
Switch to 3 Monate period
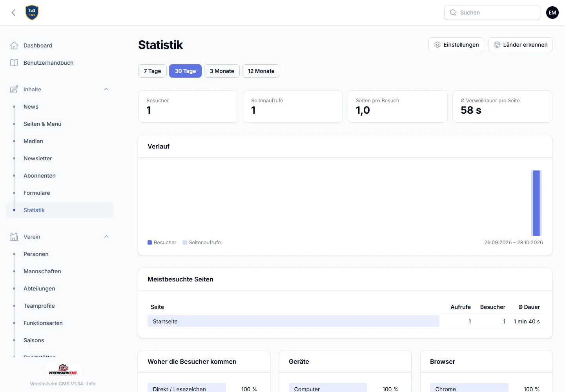click(222, 71)
